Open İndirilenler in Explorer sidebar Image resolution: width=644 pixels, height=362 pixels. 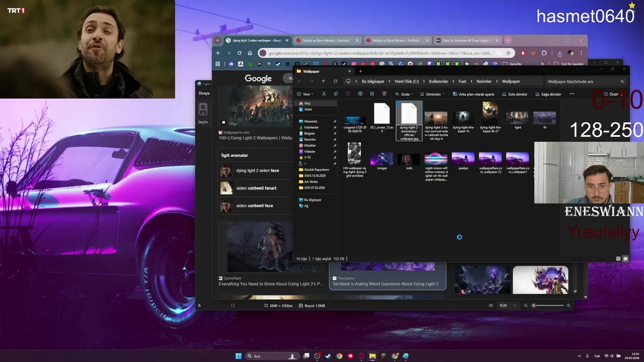click(311, 127)
